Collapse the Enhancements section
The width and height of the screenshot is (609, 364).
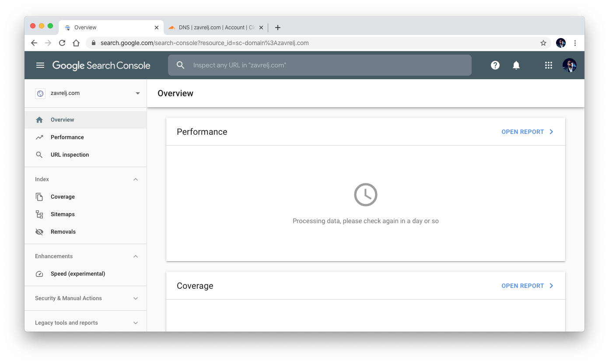(x=136, y=256)
